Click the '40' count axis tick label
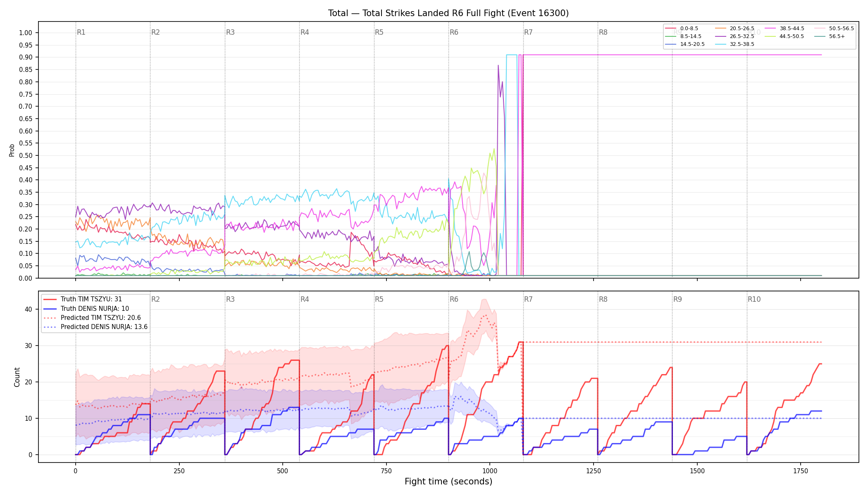Screen dimensions: 868x496 click(29, 309)
